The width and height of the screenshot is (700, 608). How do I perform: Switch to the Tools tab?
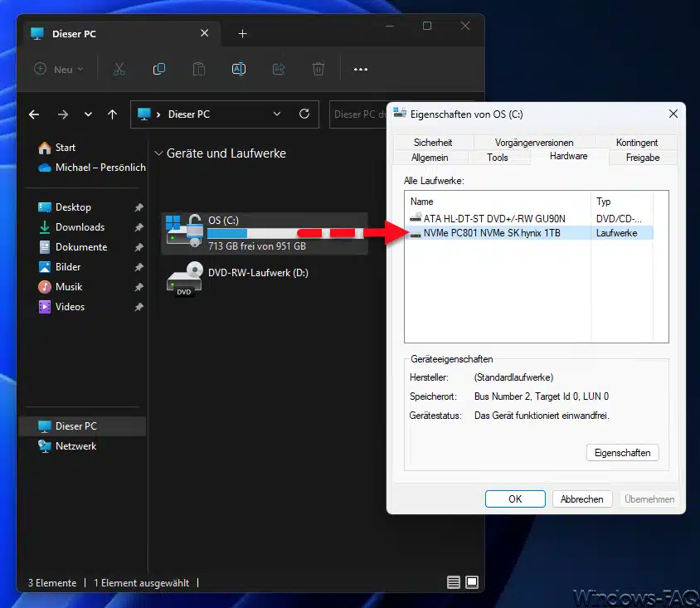(x=498, y=157)
